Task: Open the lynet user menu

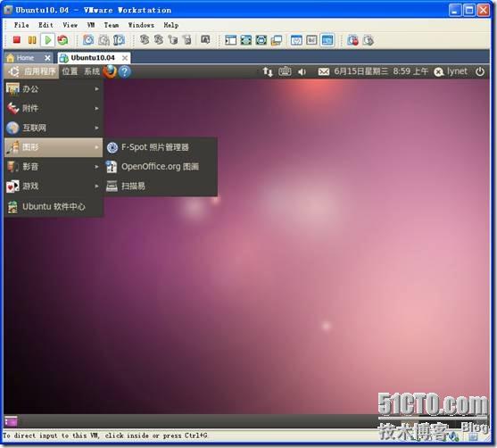Action: pos(451,71)
